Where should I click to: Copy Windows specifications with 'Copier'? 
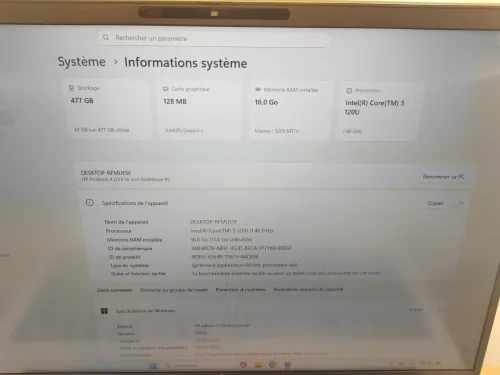tap(416, 310)
